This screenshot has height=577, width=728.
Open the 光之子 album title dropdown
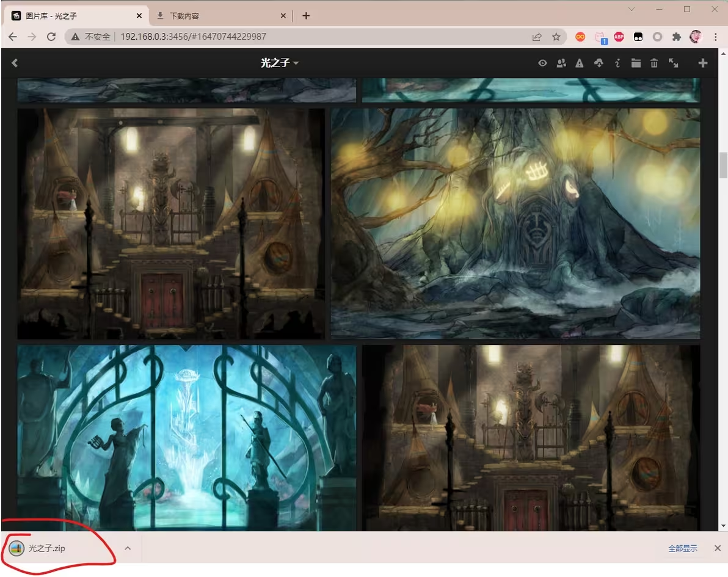tap(279, 63)
